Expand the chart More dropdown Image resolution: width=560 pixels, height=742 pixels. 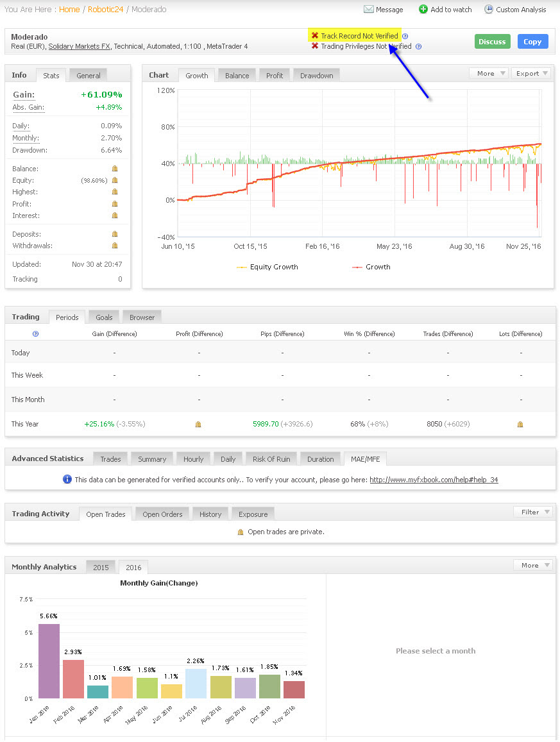tap(489, 73)
